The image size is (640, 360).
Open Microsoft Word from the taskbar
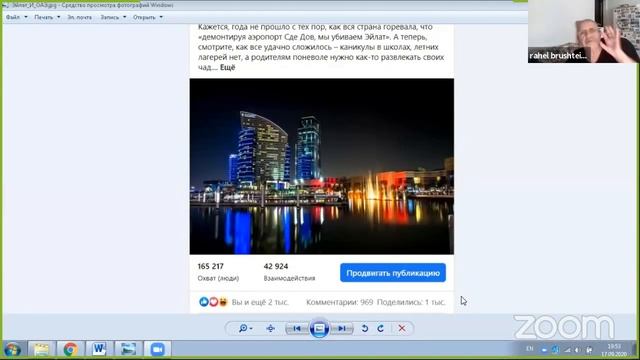tap(99, 349)
